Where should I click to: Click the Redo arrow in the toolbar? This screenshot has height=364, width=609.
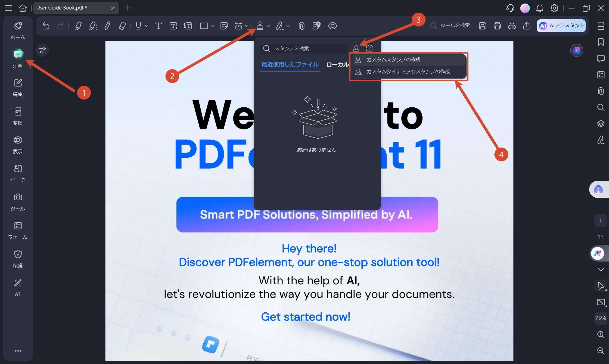point(60,26)
